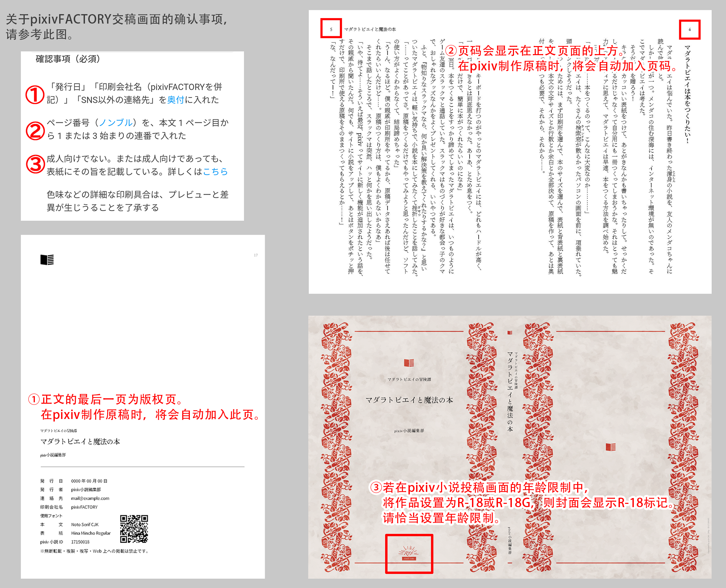
Task: Click mail@example.com contact text
Action: (90, 498)
